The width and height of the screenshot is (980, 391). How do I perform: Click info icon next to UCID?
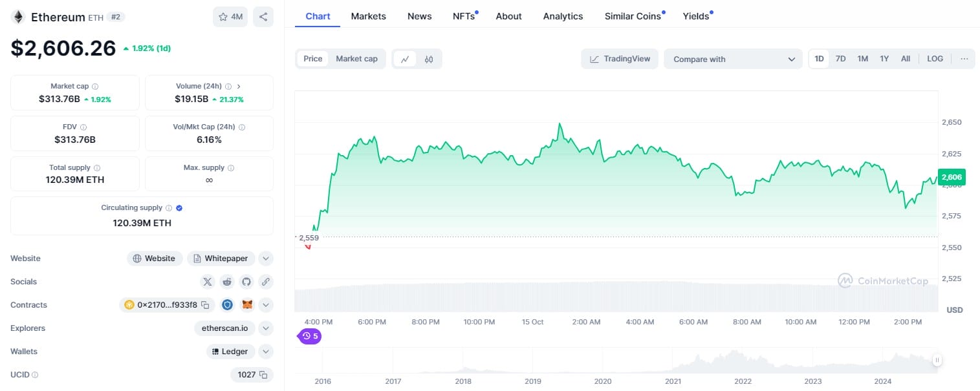pyautogui.click(x=35, y=375)
